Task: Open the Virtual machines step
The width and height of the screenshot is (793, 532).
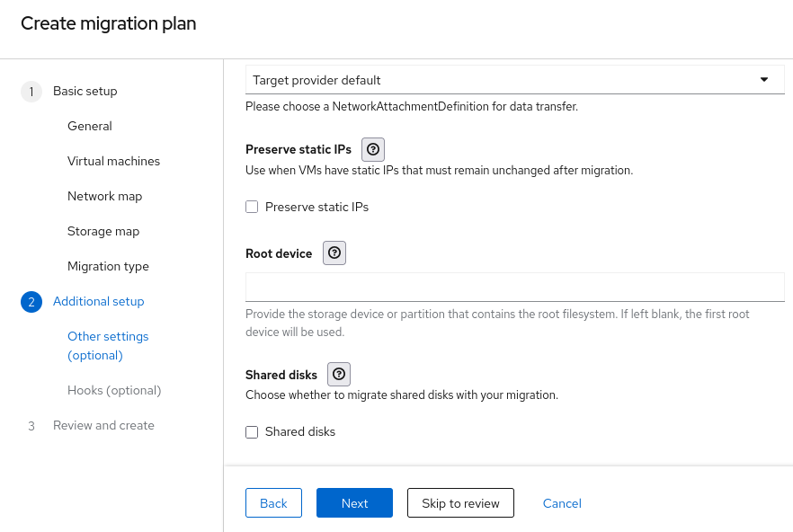Action: pyautogui.click(x=113, y=162)
